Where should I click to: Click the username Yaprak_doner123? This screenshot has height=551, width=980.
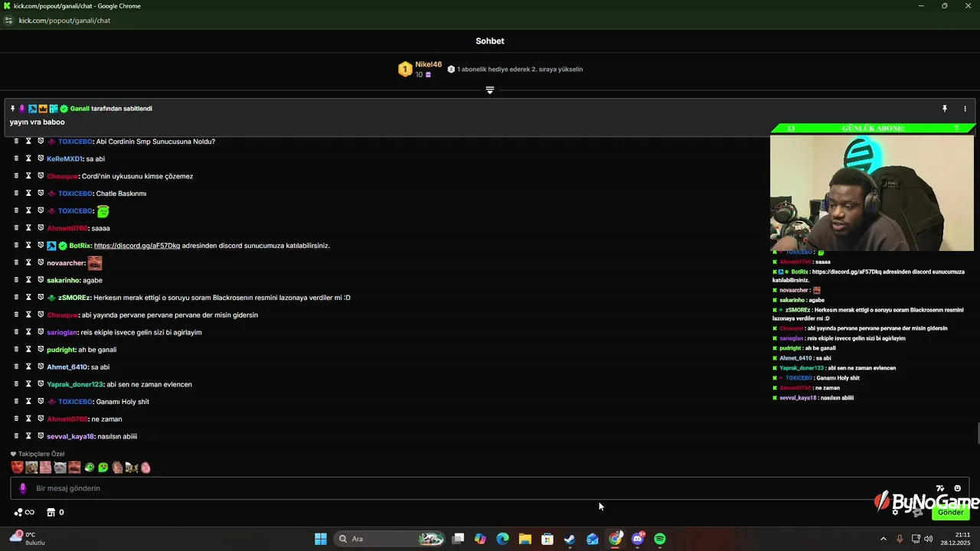tap(74, 384)
